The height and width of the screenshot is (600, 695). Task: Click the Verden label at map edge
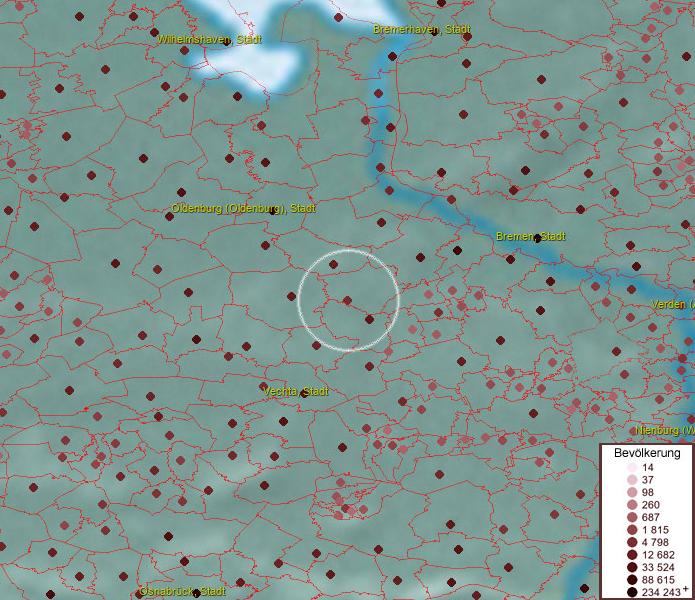click(673, 304)
